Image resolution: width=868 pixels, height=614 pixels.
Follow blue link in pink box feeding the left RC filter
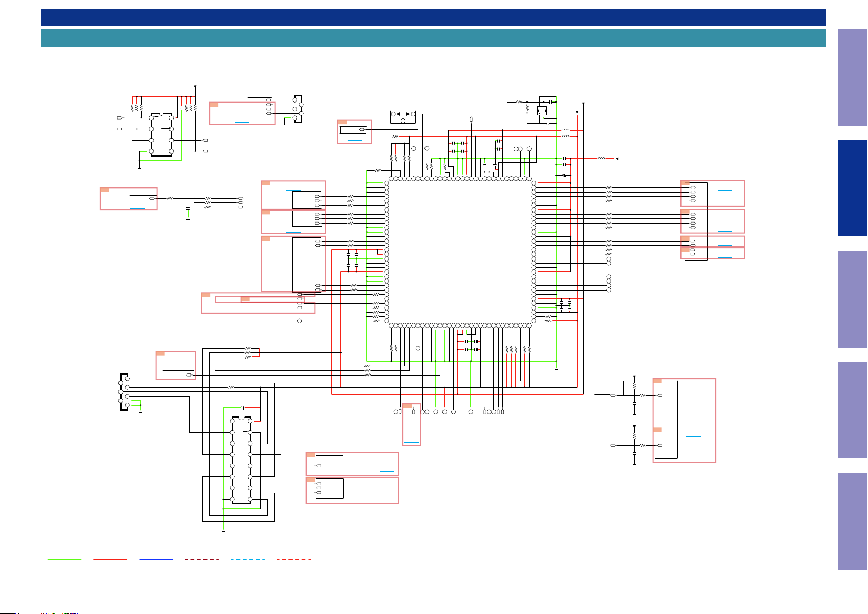[138, 208]
